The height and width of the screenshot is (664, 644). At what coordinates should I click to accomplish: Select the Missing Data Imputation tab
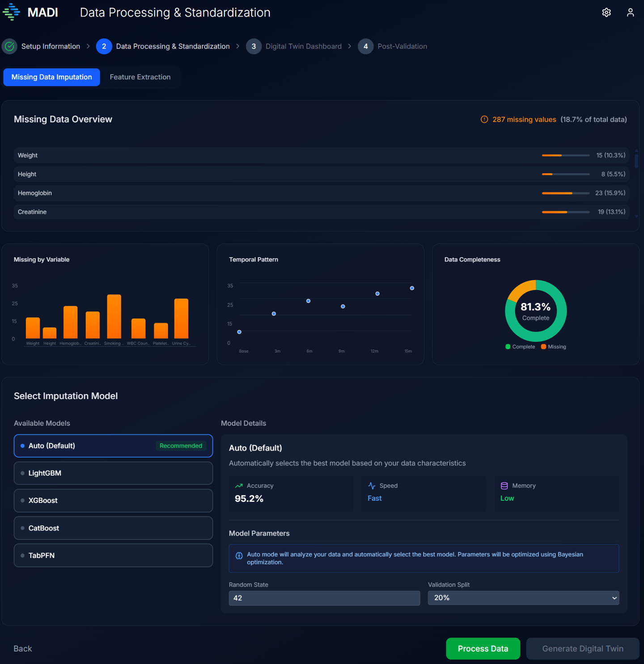coord(52,77)
